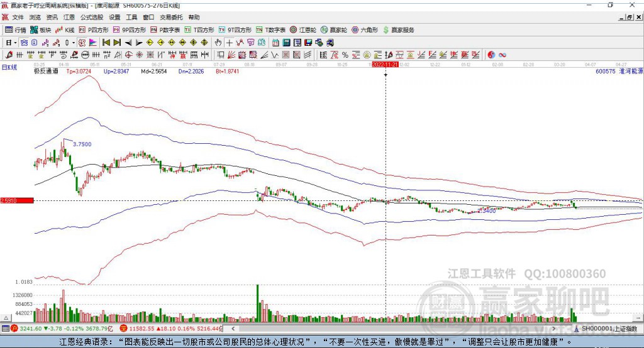Click the black right arrow to step forward
Viewport: 644px width, 348px height.
pyautogui.click(x=139, y=43)
